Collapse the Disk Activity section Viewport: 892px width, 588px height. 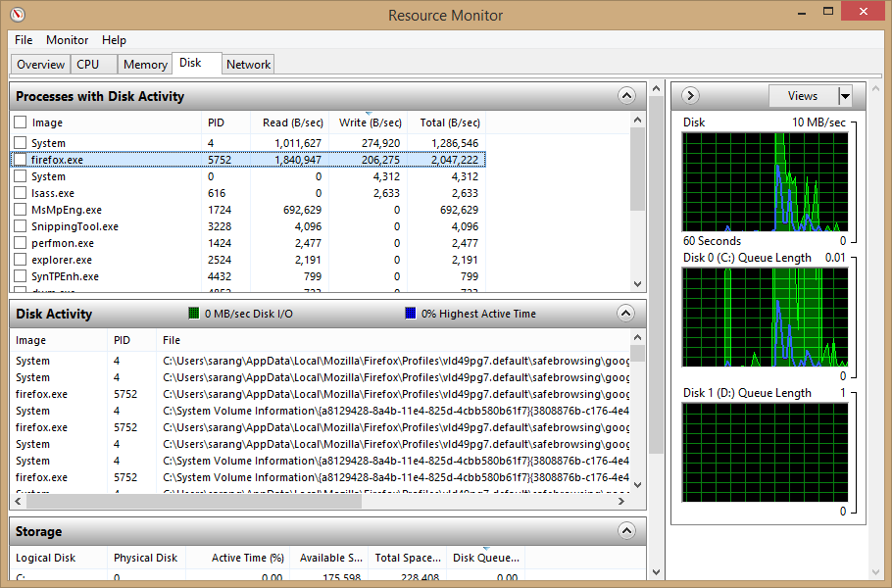click(625, 314)
